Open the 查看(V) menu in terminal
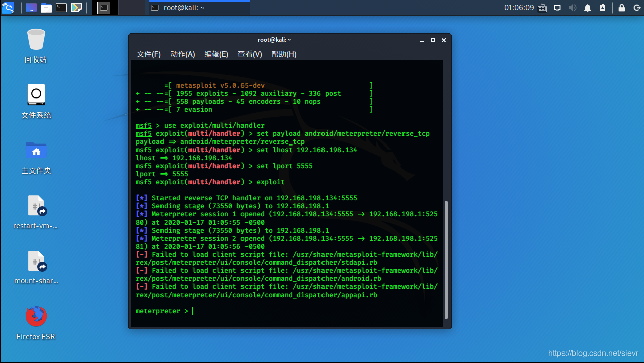644x363 pixels. point(250,54)
